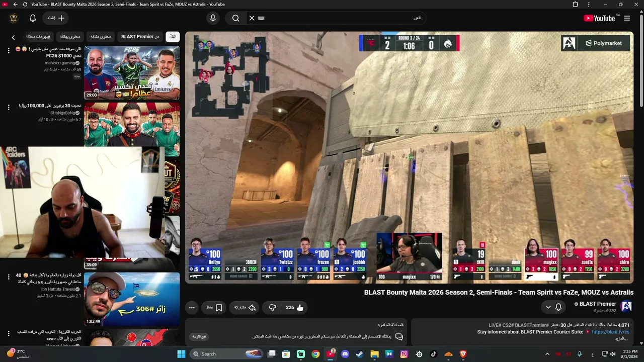Go back with the browser back arrow
The height and width of the screenshot is (362, 644).
[x=15, y=5]
